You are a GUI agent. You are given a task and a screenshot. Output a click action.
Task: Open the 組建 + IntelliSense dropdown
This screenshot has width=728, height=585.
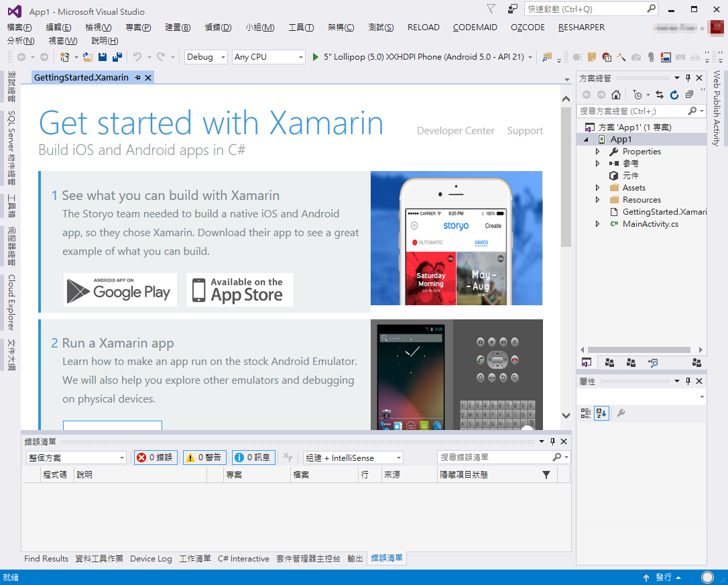click(353, 458)
